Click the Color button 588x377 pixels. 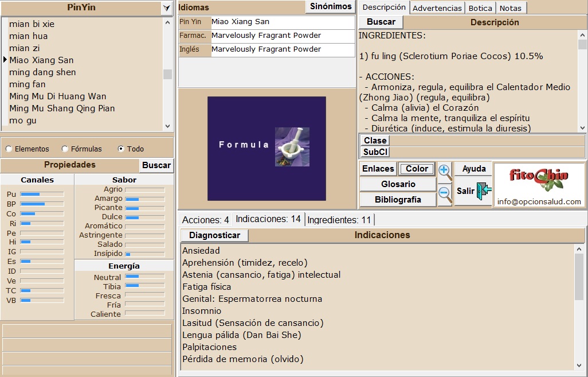click(x=417, y=169)
